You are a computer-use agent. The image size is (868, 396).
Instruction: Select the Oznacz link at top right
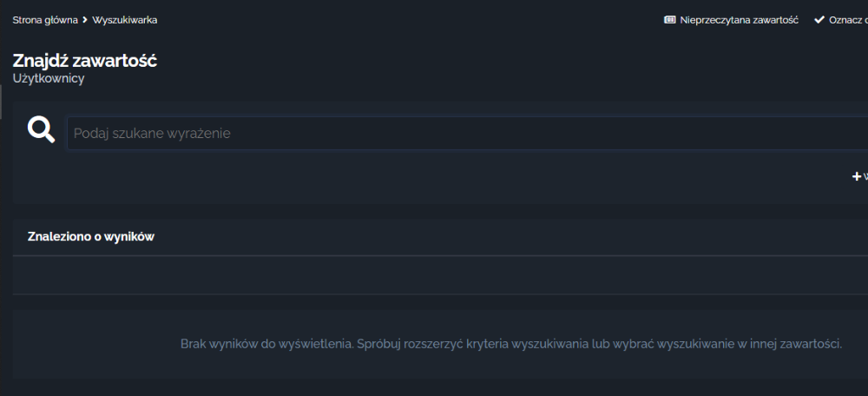click(848, 20)
